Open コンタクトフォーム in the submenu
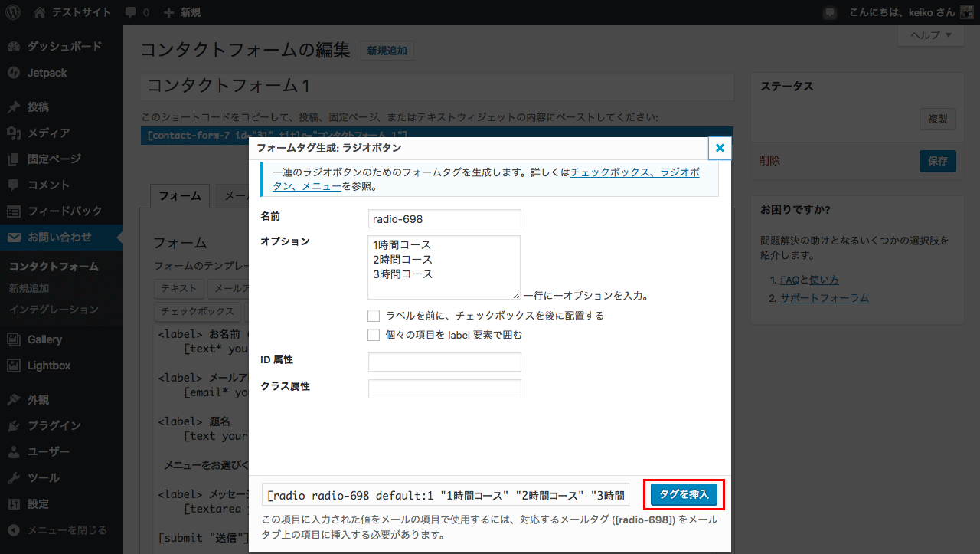This screenshot has height=554, width=980. point(54,267)
